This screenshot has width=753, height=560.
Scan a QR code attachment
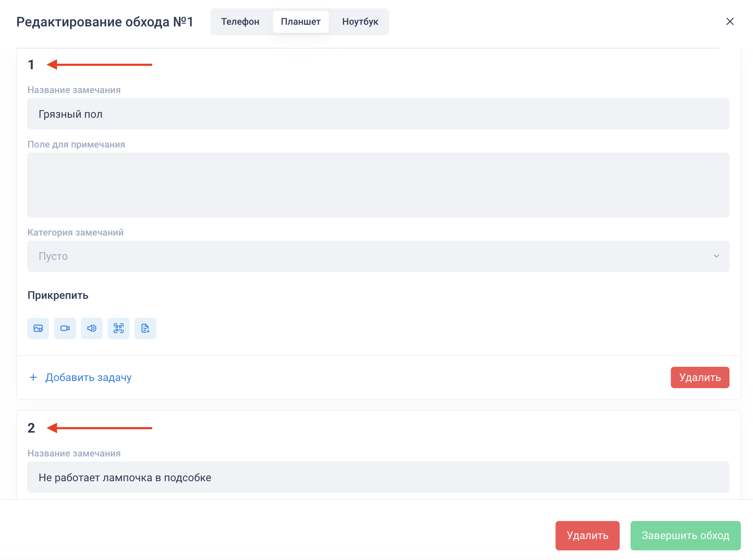coord(119,328)
